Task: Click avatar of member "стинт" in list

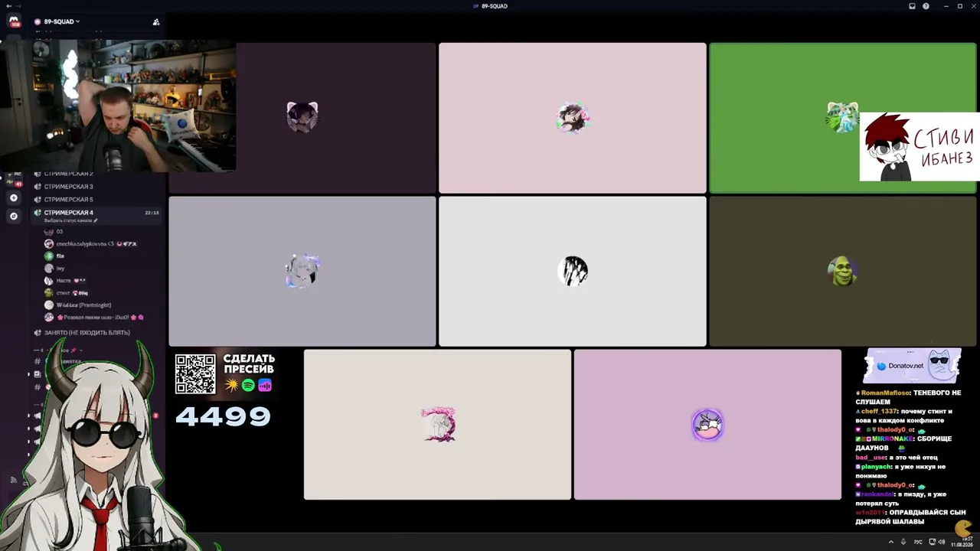Action: click(49, 293)
